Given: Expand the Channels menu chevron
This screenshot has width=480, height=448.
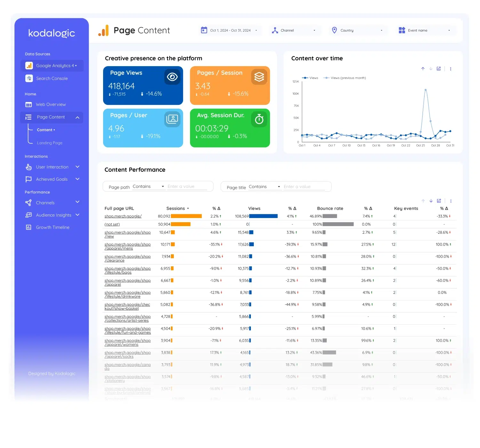Looking at the screenshot, I should [x=77, y=202].
